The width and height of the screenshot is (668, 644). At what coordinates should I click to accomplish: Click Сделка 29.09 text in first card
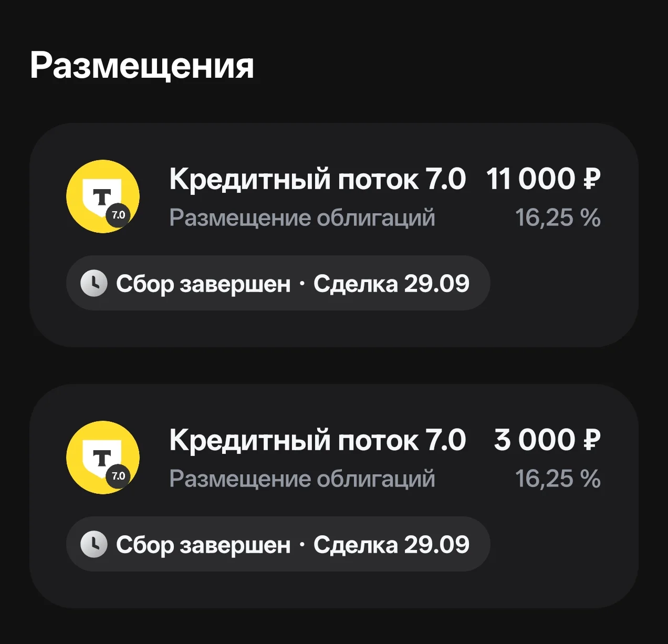[x=391, y=284]
